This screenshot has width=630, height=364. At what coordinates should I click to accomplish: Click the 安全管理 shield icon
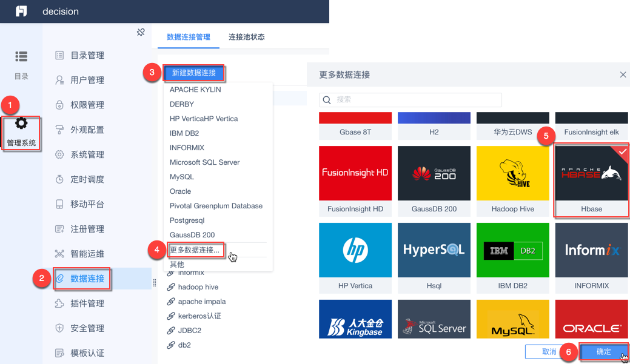click(59, 328)
